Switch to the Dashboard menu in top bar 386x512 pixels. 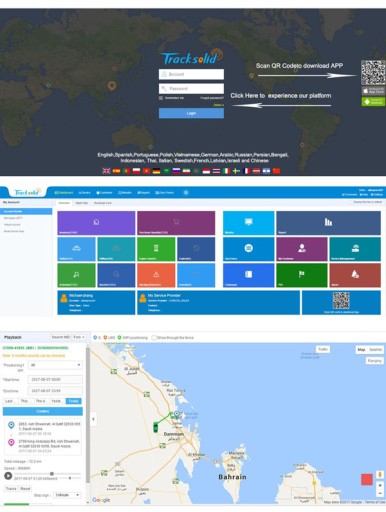pyautogui.click(x=64, y=193)
